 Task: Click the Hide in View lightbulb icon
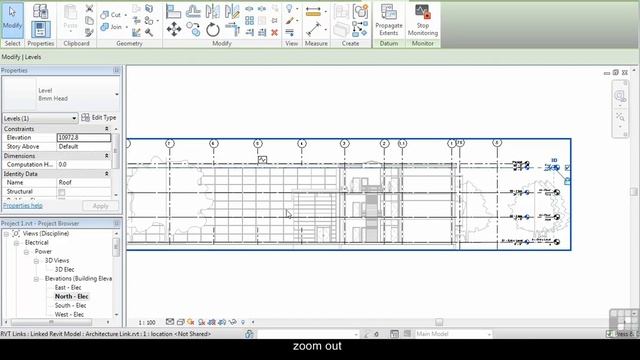(x=289, y=8)
